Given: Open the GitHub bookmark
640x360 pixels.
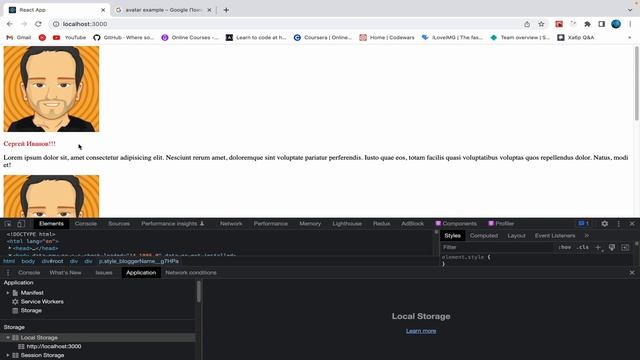Looking at the screenshot, I should click(x=123, y=38).
